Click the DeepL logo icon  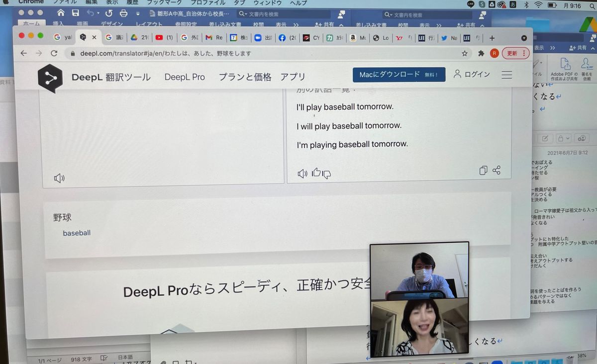point(50,78)
